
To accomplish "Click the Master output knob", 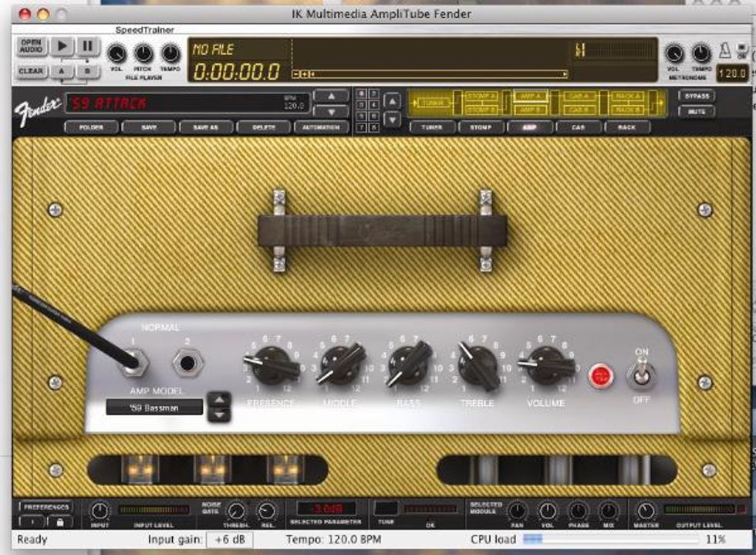I will 646,511.
